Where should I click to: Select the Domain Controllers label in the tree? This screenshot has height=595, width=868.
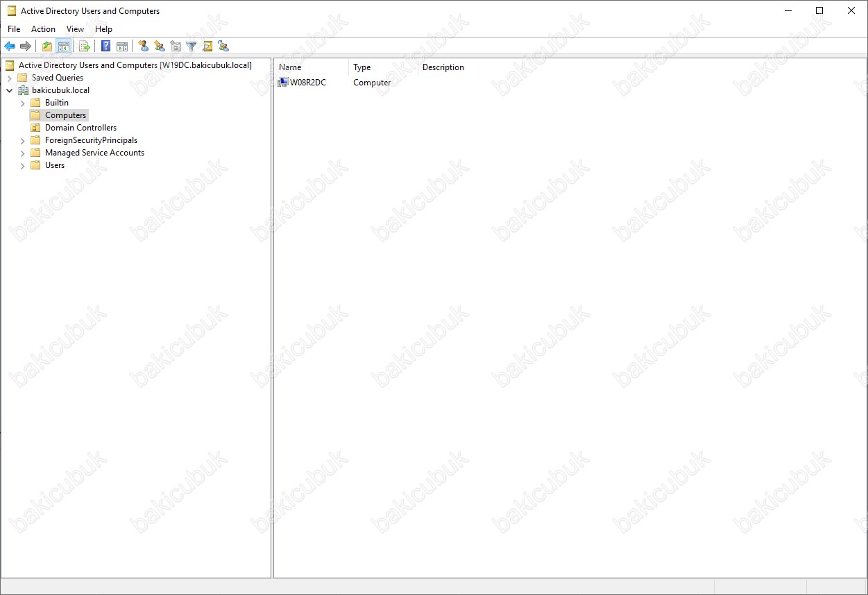click(80, 128)
